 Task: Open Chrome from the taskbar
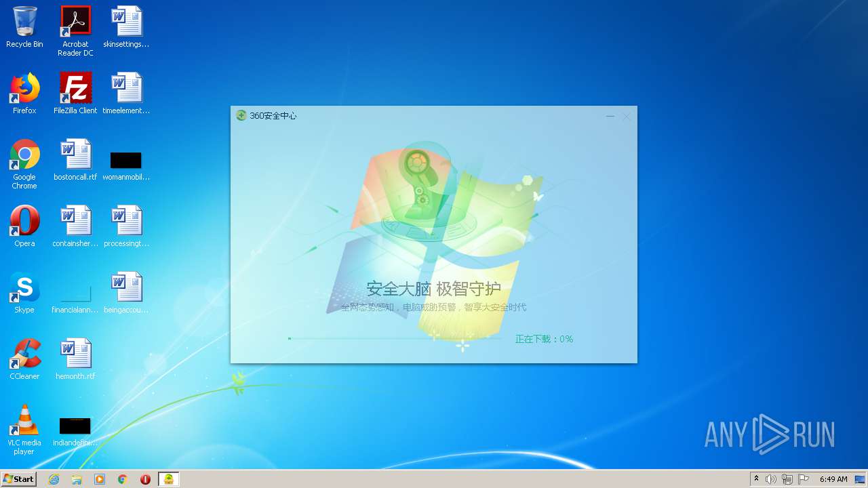click(x=123, y=479)
